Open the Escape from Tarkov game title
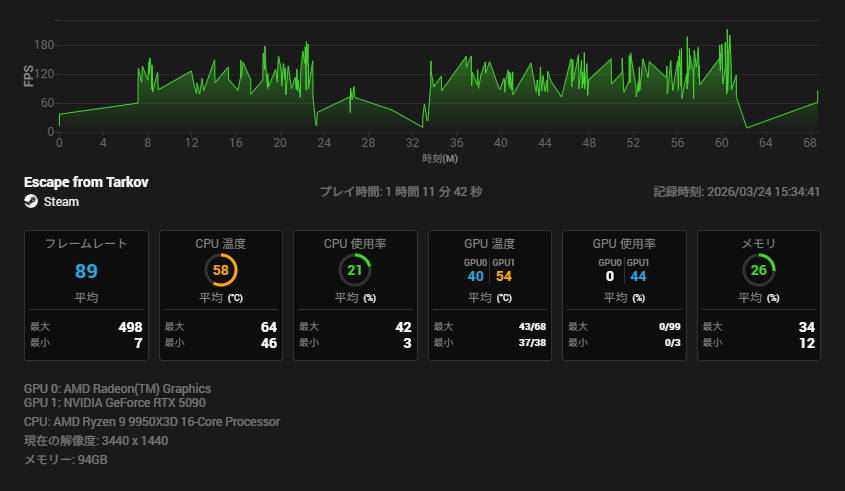Image resolution: width=845 pixels, height=491 pixels. click(86, 183)
